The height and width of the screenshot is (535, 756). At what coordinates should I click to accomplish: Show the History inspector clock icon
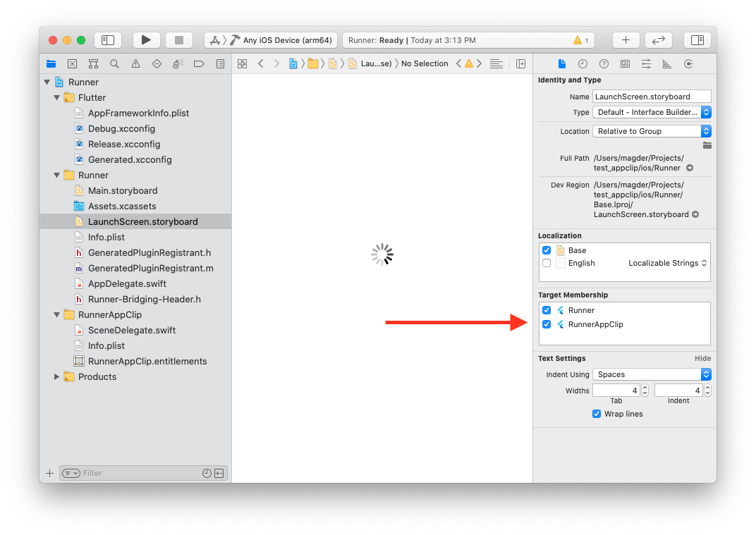click(583, 63)
